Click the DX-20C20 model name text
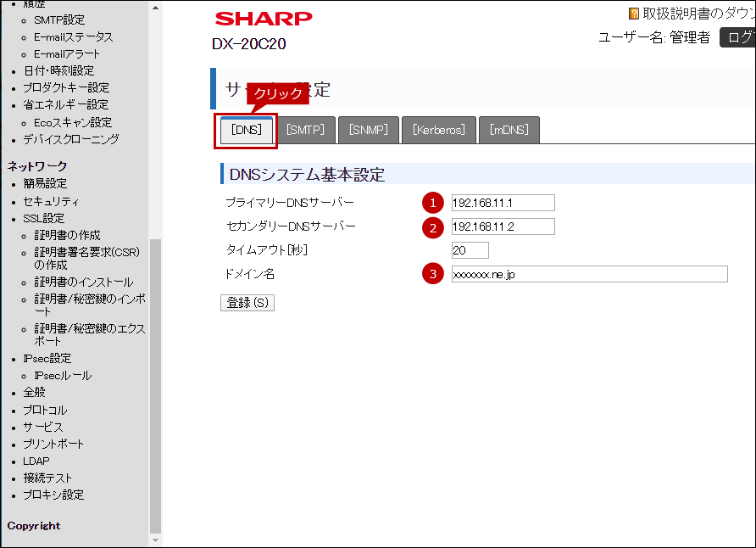The width and height of the screenshot is (756, 548). coord(249,44)
